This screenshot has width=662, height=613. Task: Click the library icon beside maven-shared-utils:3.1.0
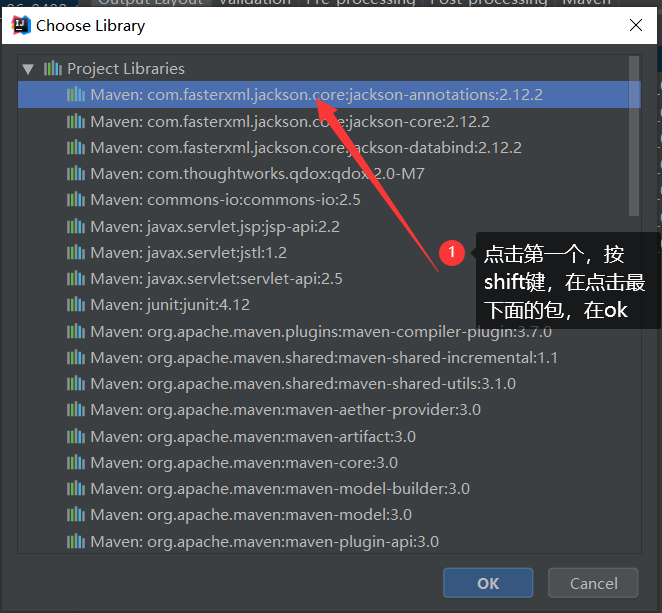point(76,384)
